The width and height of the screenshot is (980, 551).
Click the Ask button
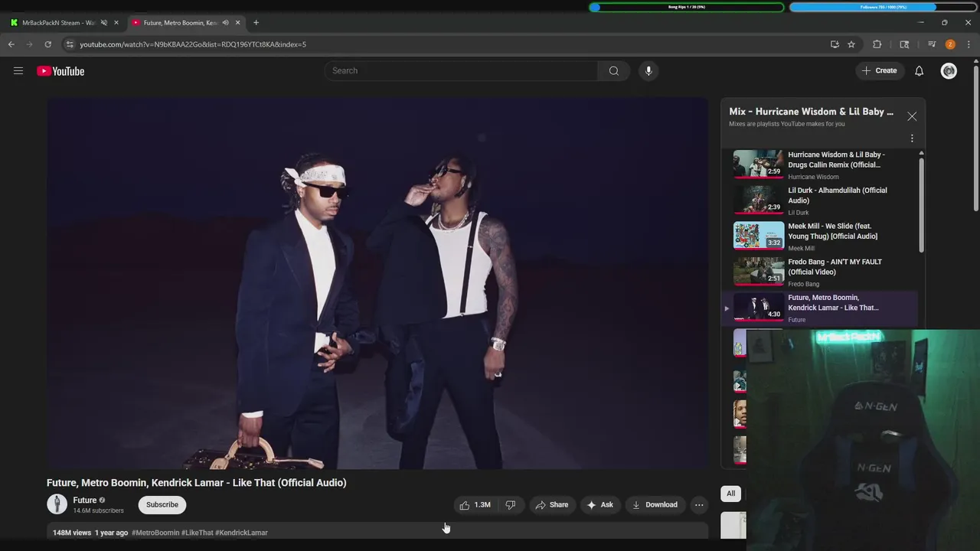coord(599,505)
